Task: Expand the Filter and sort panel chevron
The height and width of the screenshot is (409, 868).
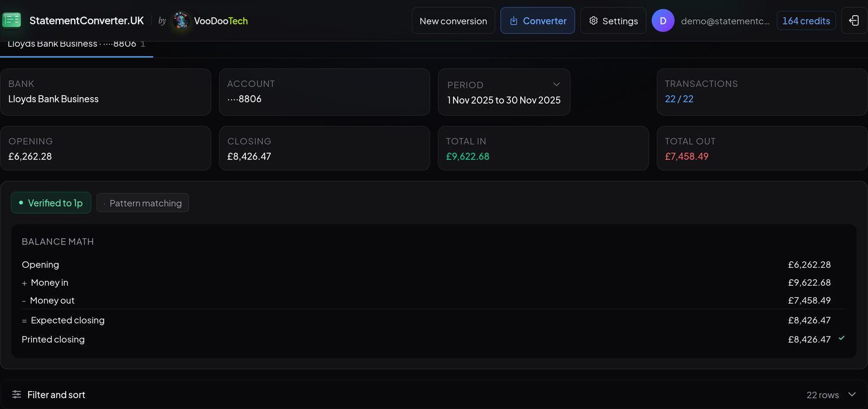Action: pos(852,394)
